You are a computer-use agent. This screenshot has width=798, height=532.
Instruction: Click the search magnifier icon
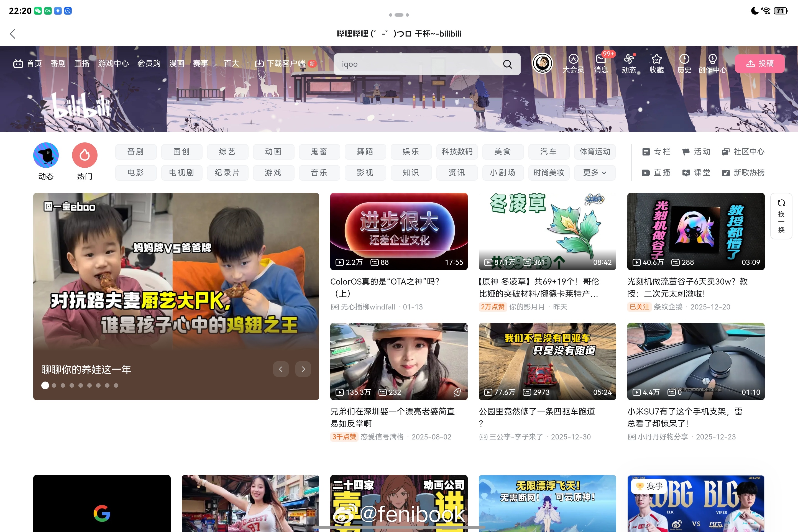point(507,64)
